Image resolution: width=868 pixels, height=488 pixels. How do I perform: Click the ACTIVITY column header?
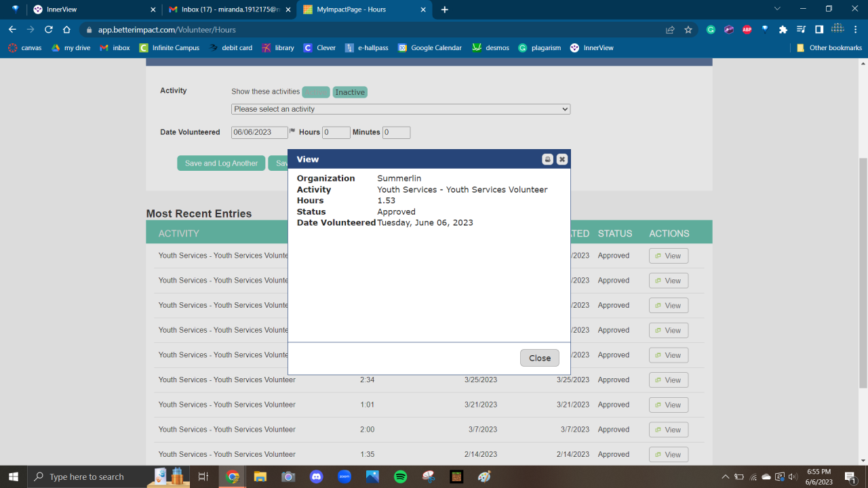pos(179,233)
